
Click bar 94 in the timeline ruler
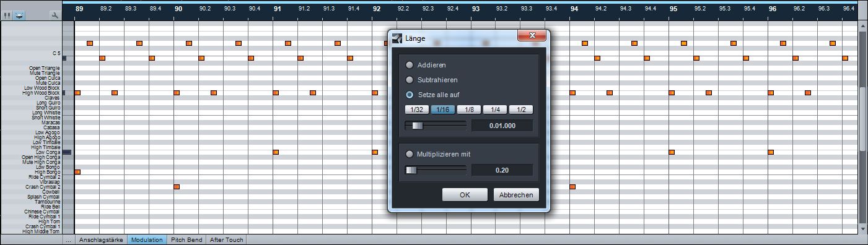[x=574, y=9]
